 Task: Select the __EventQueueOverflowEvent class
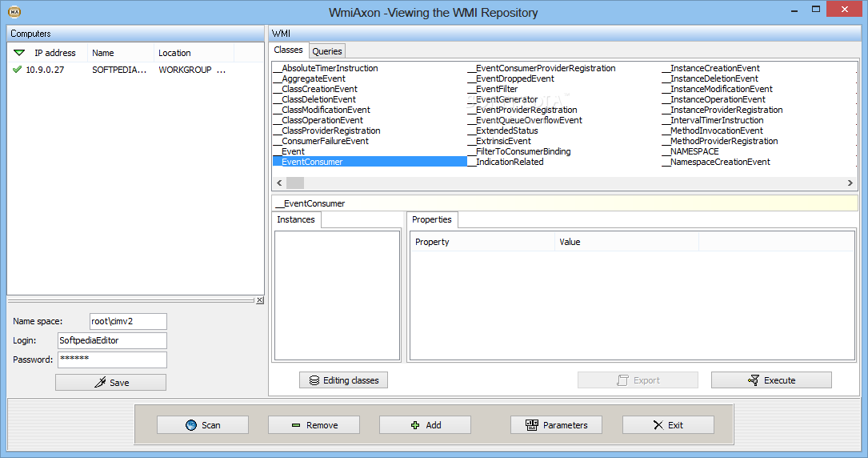tap(525, 120)
